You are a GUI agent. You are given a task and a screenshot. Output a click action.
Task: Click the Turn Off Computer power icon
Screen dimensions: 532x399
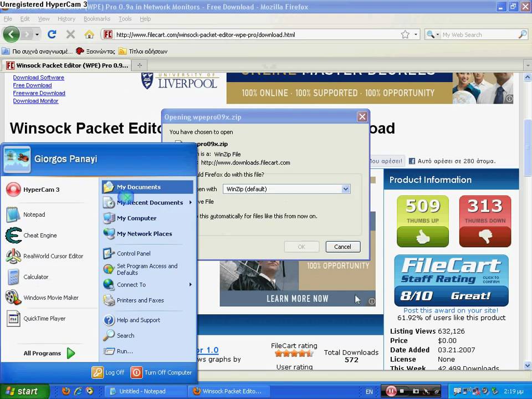click(x=136, y=372)
